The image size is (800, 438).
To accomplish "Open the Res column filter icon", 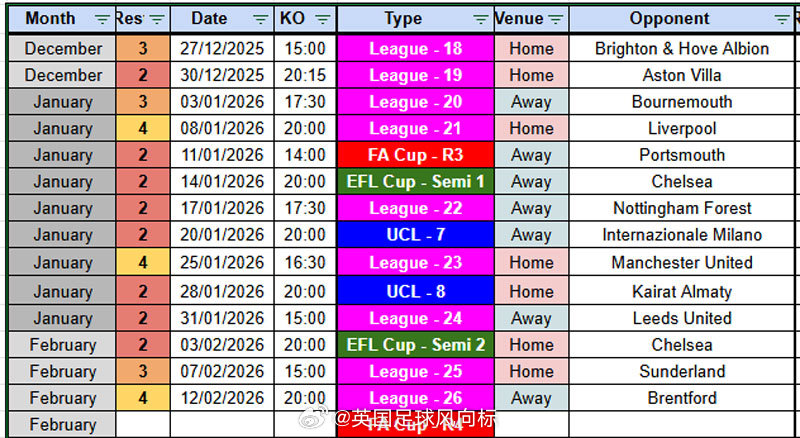I will (157, 19).
